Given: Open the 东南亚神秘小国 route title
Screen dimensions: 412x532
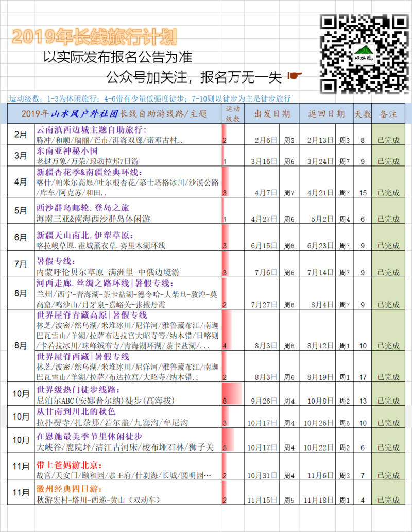Looking at the screenshot, I should coord(67,152).
